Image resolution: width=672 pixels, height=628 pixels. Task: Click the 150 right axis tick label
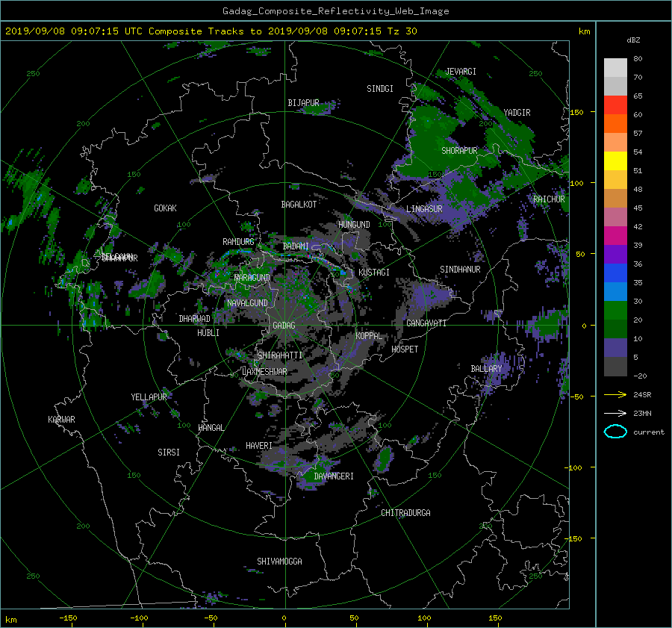577,112
